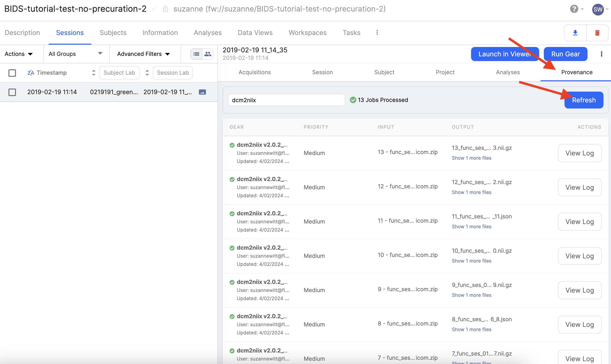The width and height of the screenshot is (611, 364).
Task: Show 1 more files under 13_func_ses output
Action: 472,158
